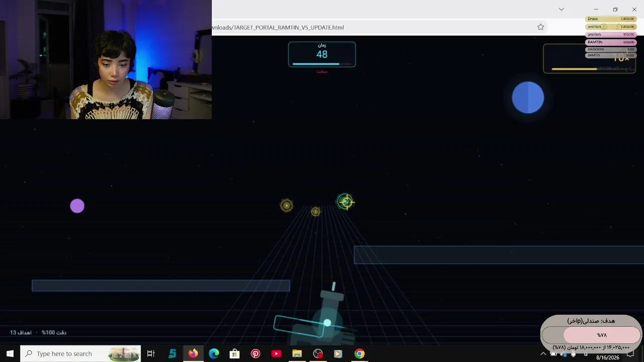Focus the 'Type here to search' box
The height and width of the screenshot is (362, 644).
coord(80,353)
